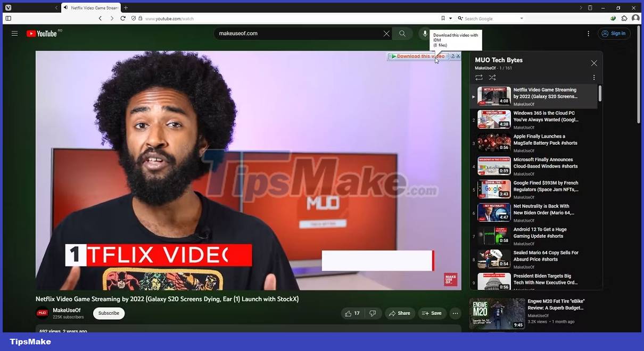The width and height of the screenshot is (644, 351).
Task: Reload the page in browser toolbar
Action: coord(123,18)
